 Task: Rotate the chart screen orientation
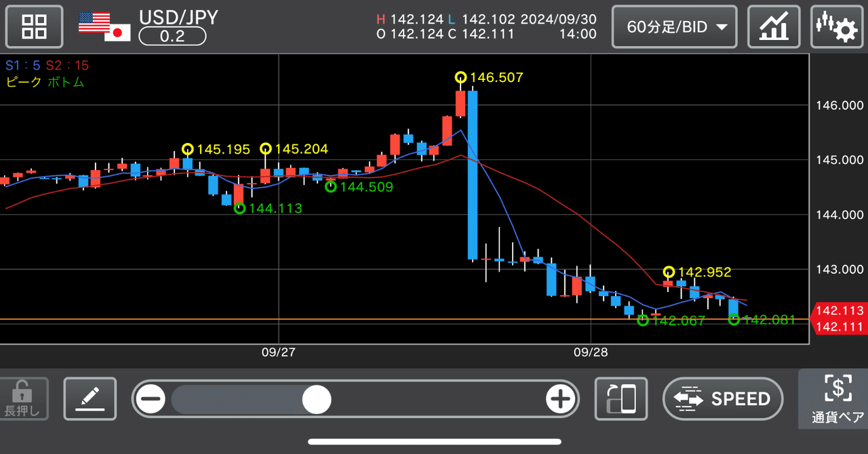(621, 399)
